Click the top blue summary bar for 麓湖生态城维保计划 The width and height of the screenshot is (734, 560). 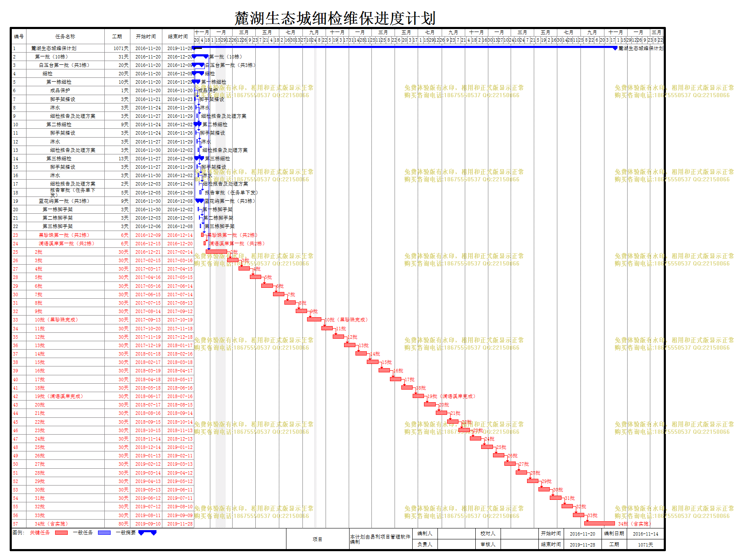click(405, 48)
